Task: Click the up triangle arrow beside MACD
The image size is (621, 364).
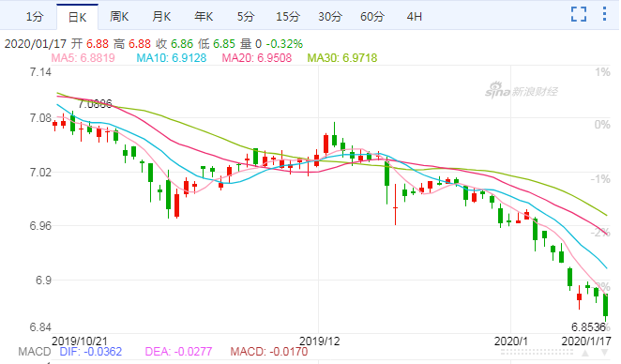Action: pos(585,352)
